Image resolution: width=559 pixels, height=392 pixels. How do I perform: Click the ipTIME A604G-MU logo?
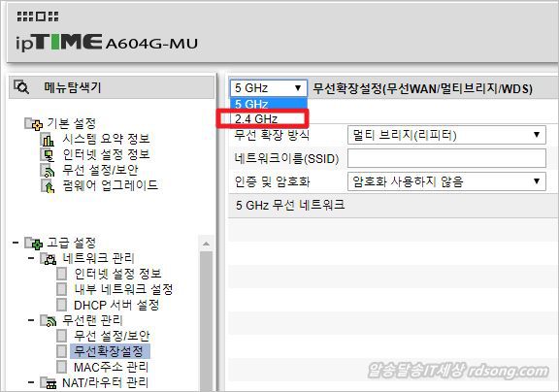point(107,43)
